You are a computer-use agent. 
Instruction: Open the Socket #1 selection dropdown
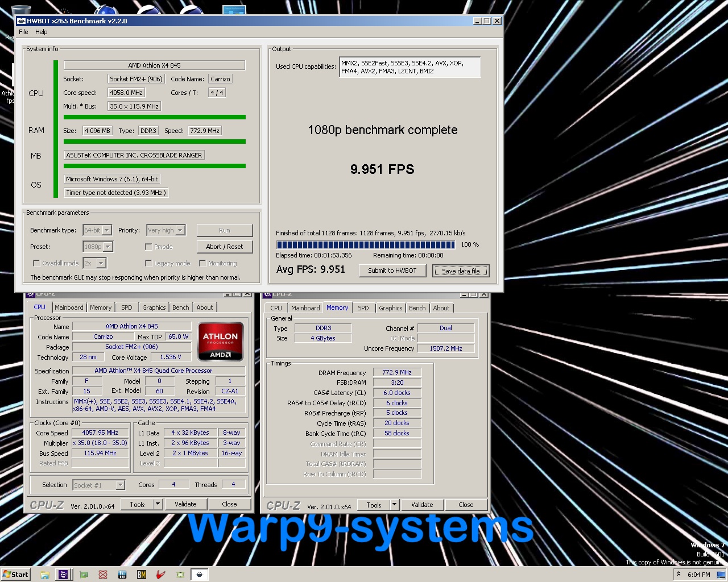pyautogui.click(x=98, y=485)
